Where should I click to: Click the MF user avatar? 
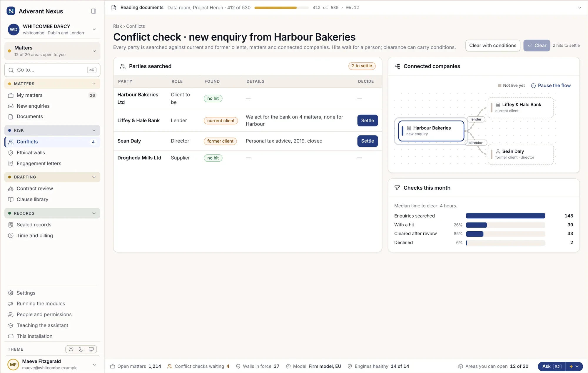(13, 364)
